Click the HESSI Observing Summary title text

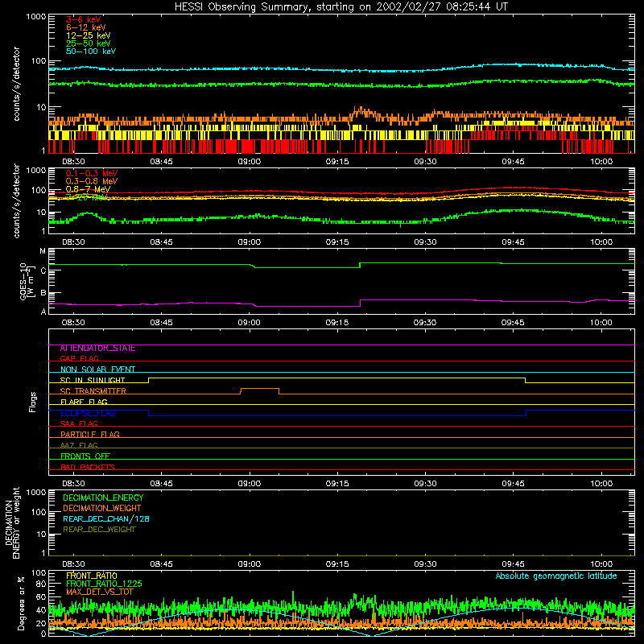click(341, 6)
